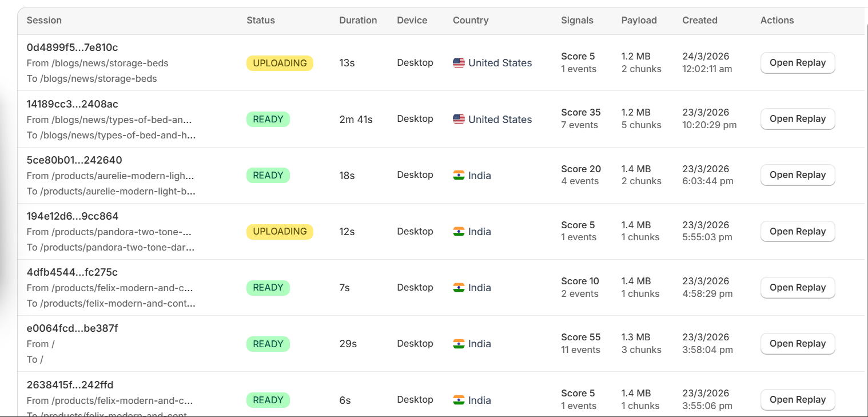This screenshot has width=868, height=417.
Task: Click India flag icon for session 4dfb4544
Action: (x=459, y=288)
